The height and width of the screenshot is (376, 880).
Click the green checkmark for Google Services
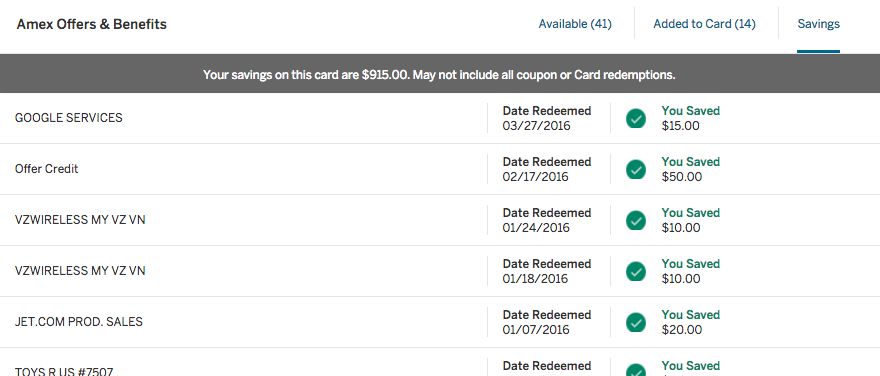pyautogui.click(x=636, y=118)
